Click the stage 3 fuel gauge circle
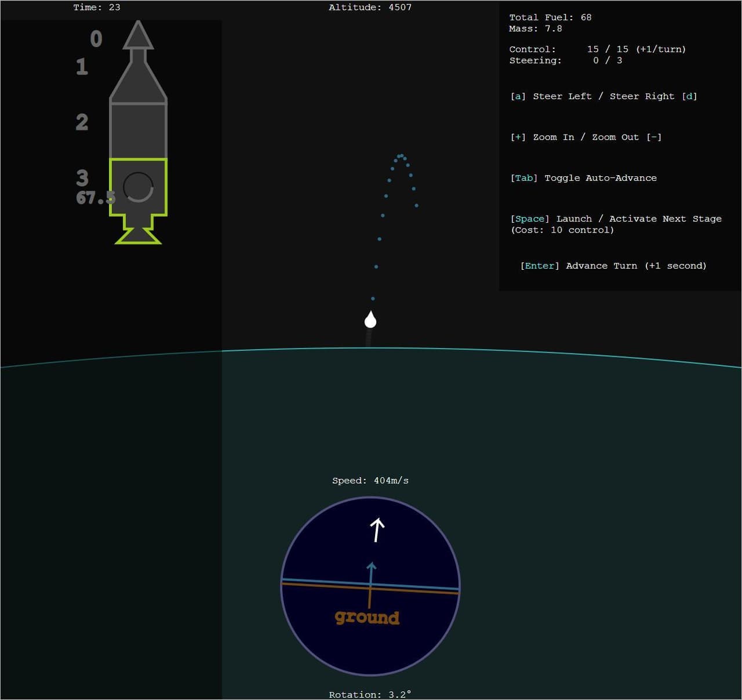Viewport: 742px width, 700px height. [138, 187]
